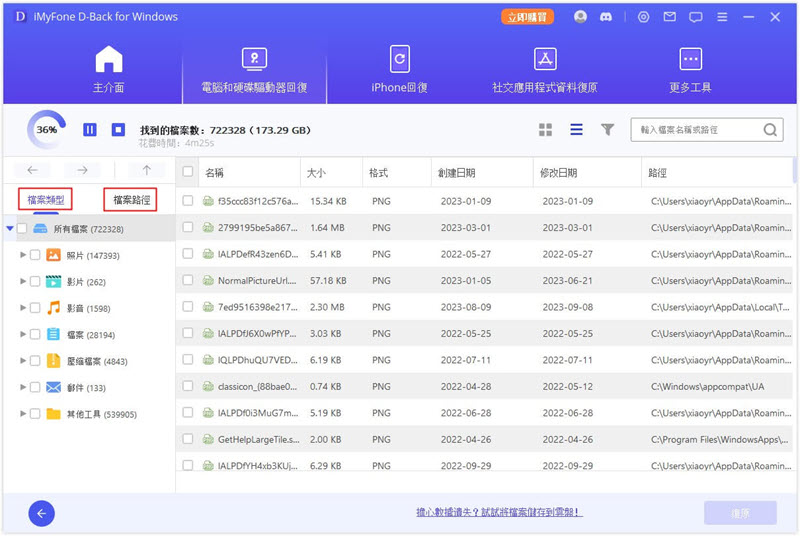
Task: Navigate forward with right arrow
Action: click(82, 170)
